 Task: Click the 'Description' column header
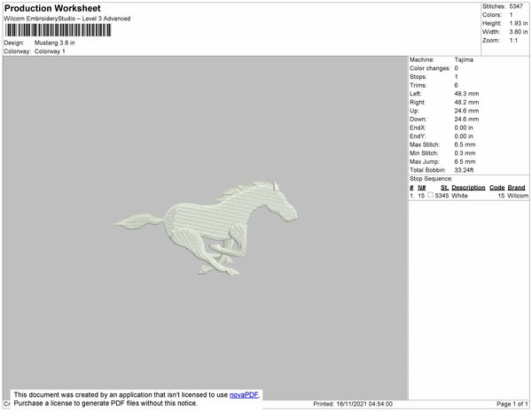(x=468, y=188)
